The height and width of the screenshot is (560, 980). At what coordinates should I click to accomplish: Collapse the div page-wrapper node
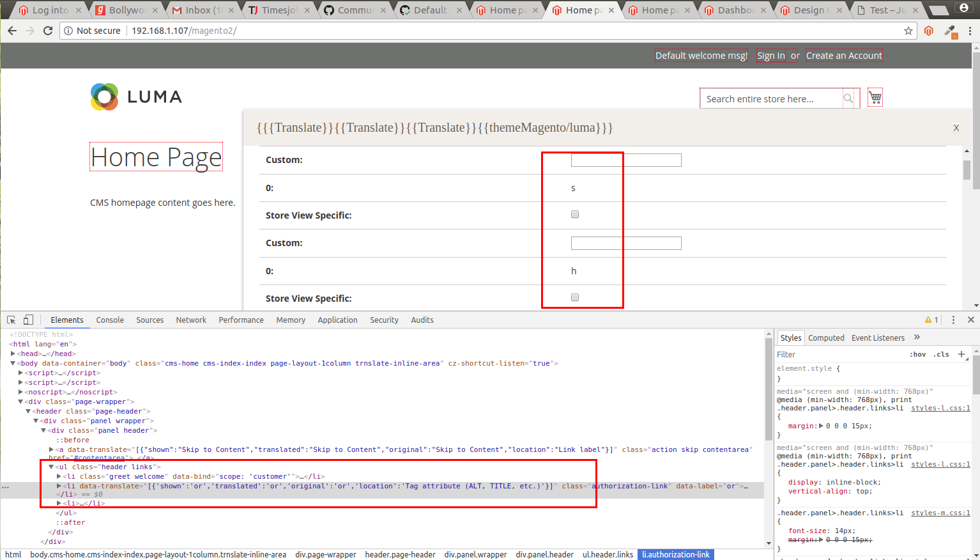pos(20,401)
